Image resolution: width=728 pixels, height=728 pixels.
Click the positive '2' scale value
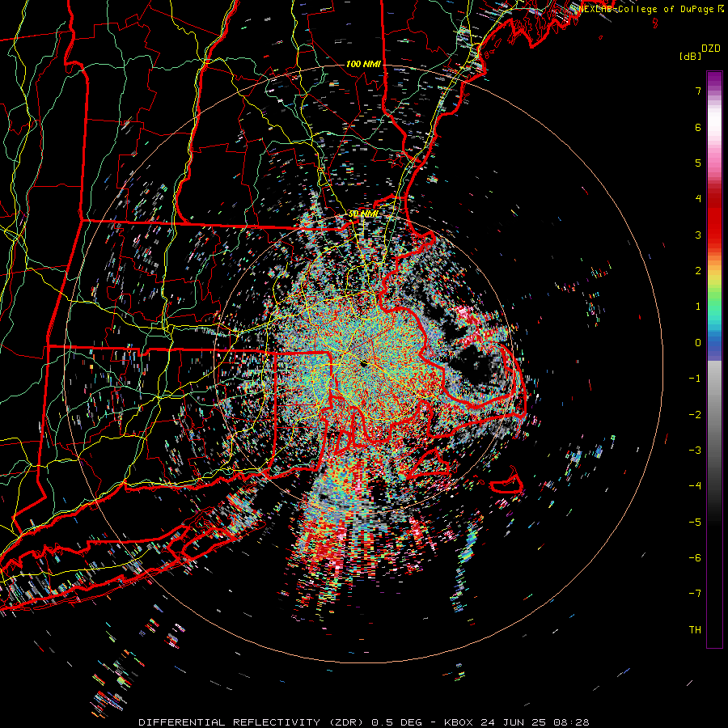[x=698, y=271]
